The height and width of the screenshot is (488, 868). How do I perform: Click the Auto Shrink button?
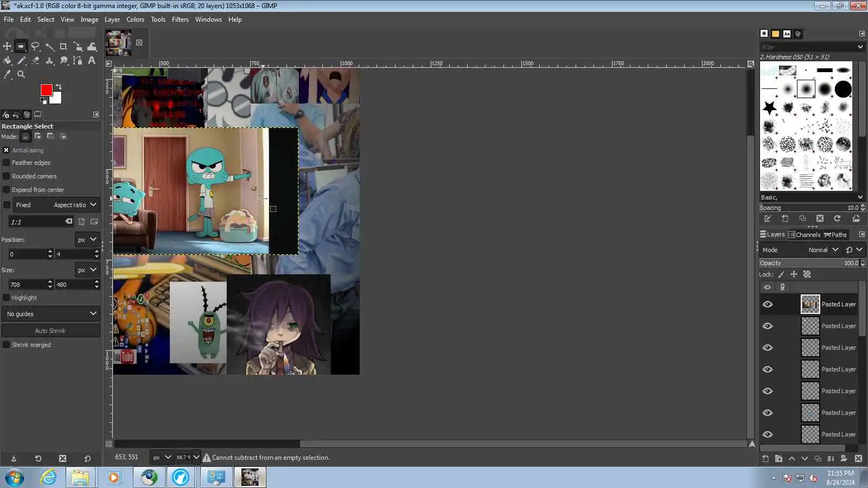pyautogui.click(x=50, y=331)
